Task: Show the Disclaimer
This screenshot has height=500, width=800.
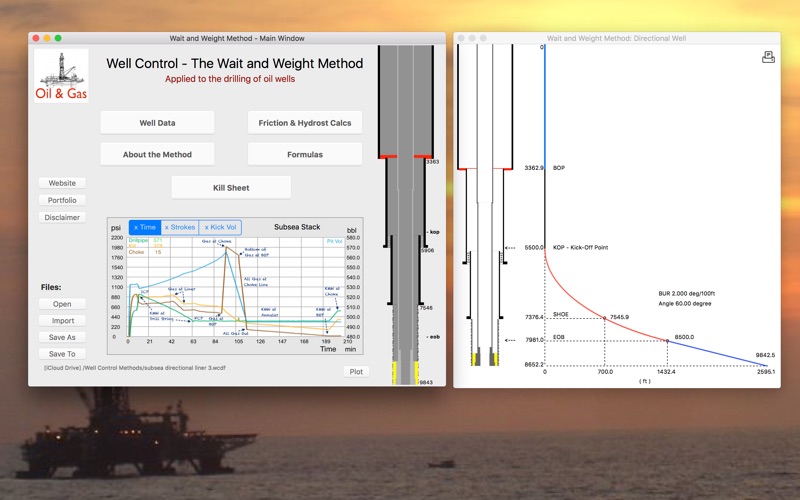Action: pos(62,217)
